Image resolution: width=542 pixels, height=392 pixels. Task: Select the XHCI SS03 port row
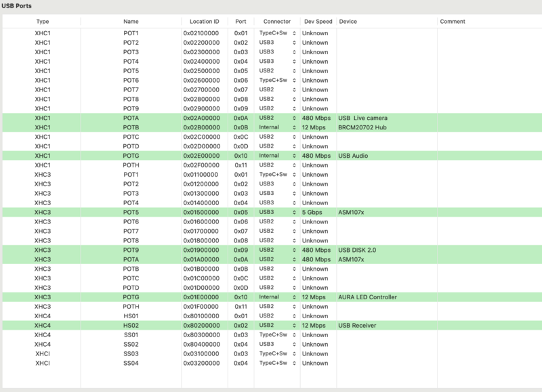272,353
